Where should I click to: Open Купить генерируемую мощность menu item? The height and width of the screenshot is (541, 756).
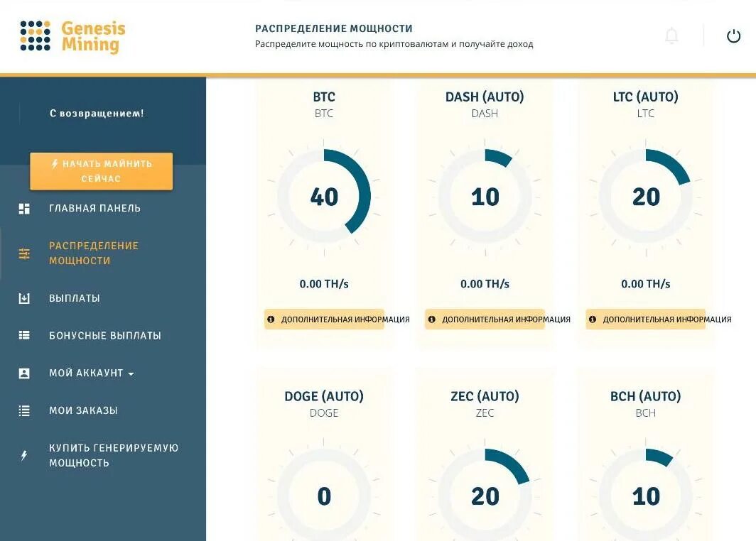pyautogui.click(x=114, y=455)
